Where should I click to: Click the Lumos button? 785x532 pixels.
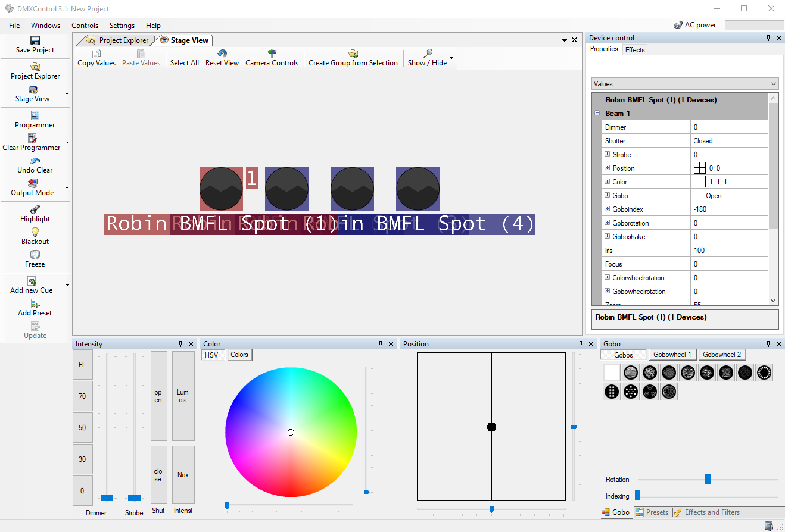[183, 396]
